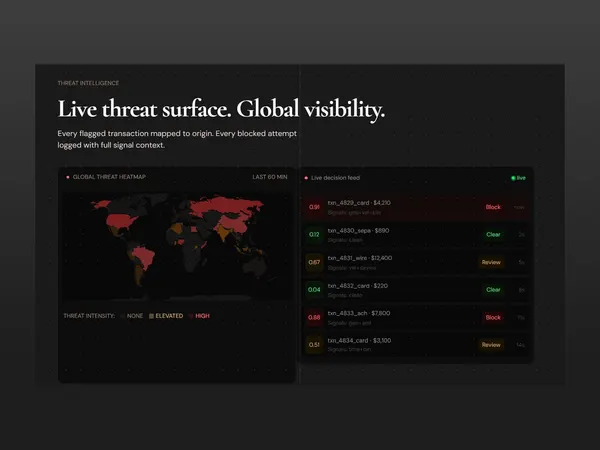Click the Block tag on txn_4829_card
This screenshot has height=450, width=600.
pos(493,207)
